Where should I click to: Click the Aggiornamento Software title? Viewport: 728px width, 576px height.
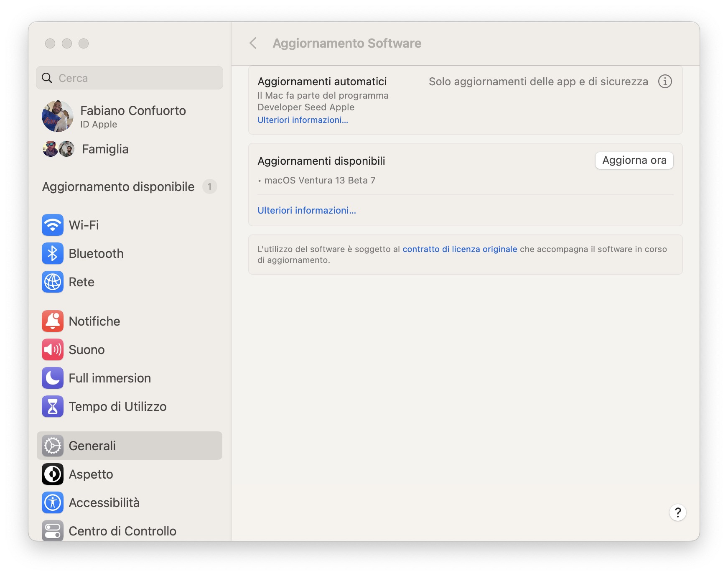347,43
